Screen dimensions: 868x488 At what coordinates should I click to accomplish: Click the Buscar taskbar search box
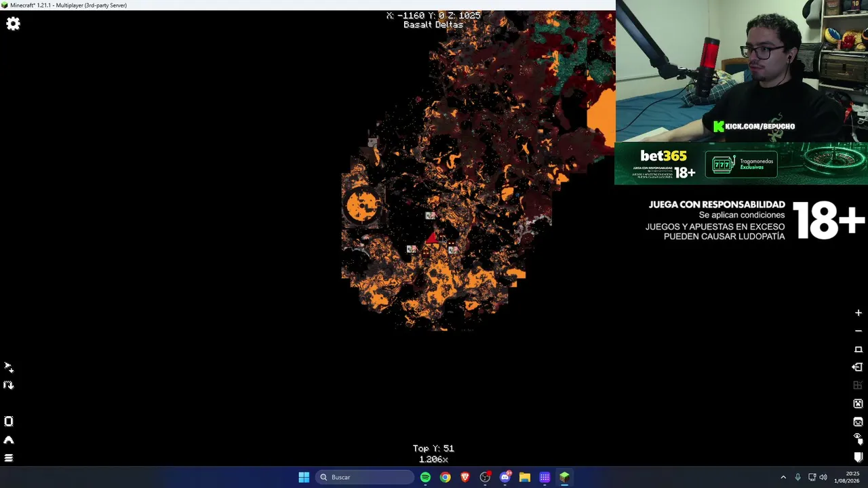(364, 477)
